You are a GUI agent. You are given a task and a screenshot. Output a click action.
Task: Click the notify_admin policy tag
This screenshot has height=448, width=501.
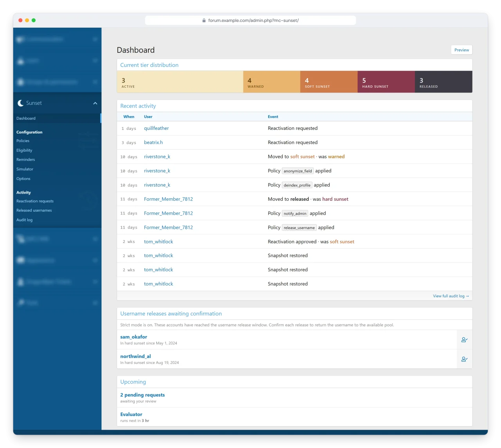[295, 214]
